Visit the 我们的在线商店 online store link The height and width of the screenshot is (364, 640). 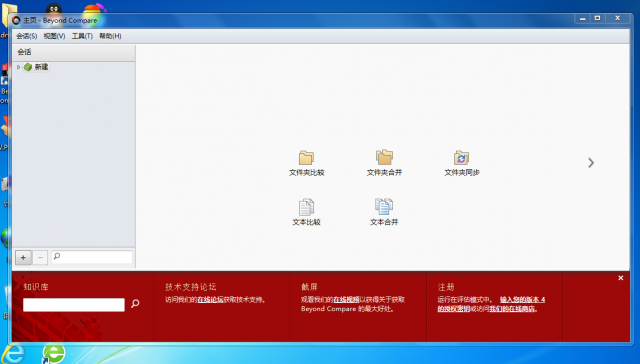(512, 309)
